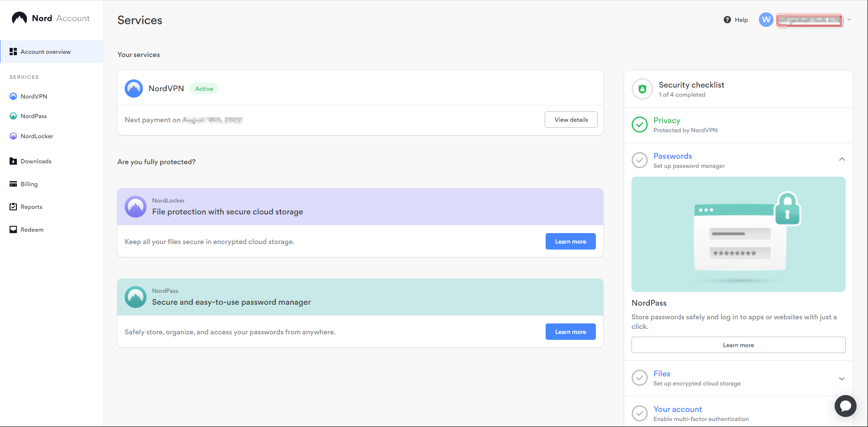Click the Passwords checklist heading

[x=673, y=156]
